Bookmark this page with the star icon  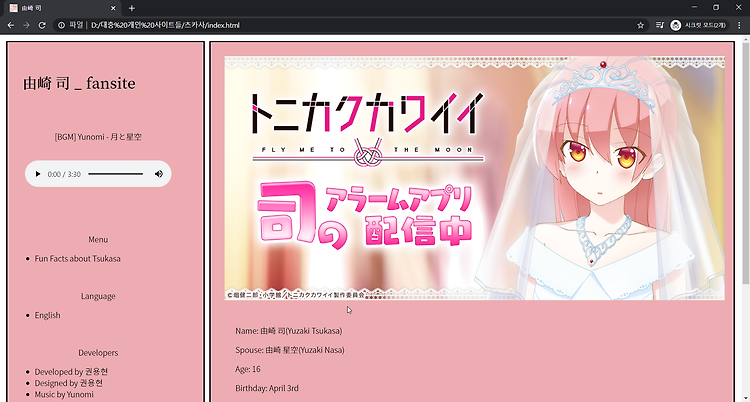[x=640, y=25]
